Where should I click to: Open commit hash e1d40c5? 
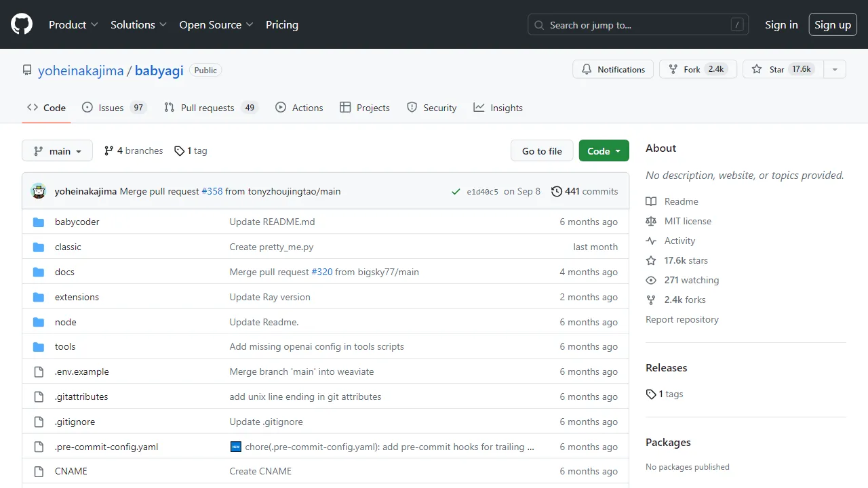[x=483, y=192]
